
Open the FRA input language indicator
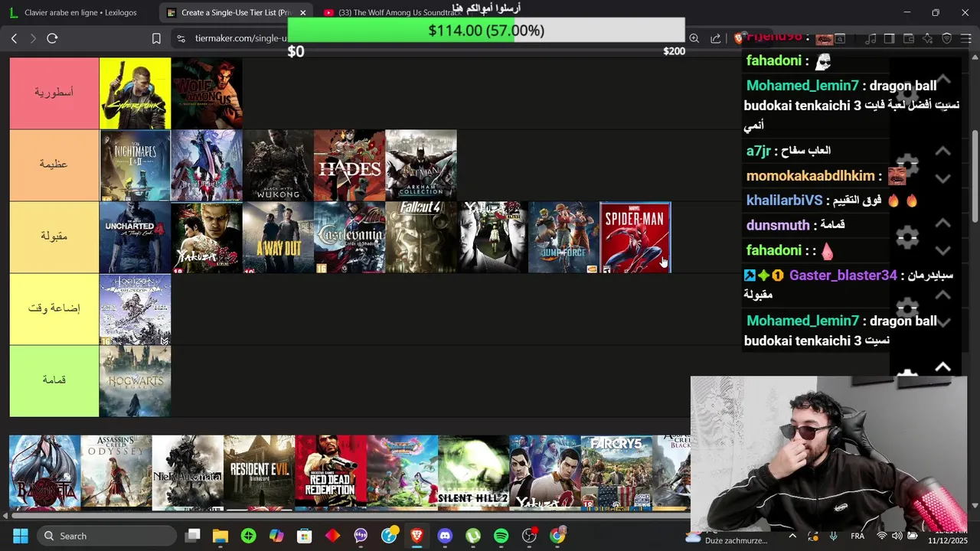coord(857,536)
